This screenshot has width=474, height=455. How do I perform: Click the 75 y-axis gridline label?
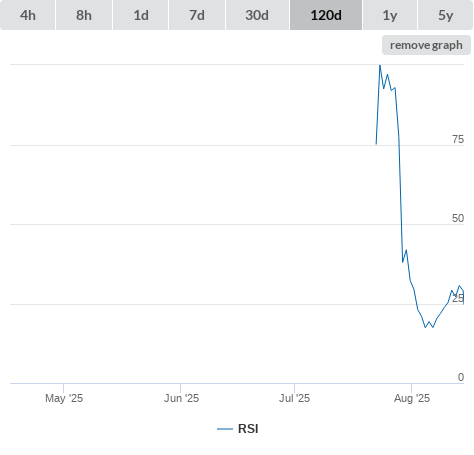[458, 139]
